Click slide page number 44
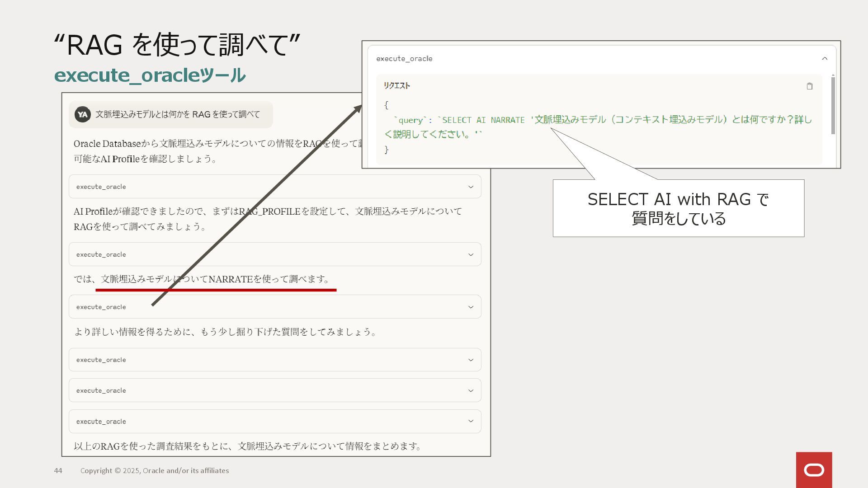Image resolution: width=868 pixels, height=488 pixels. 58,471
